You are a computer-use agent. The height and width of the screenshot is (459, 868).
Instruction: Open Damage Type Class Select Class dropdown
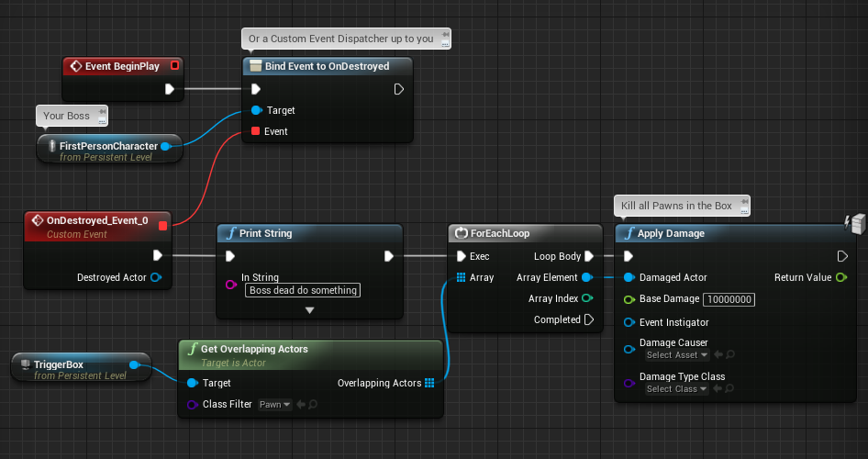(x=677, y=388)
